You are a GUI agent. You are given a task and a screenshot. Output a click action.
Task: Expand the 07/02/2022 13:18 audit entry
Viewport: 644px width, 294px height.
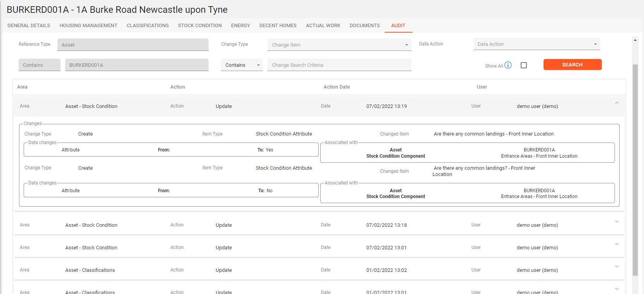[x=616, y=222]
